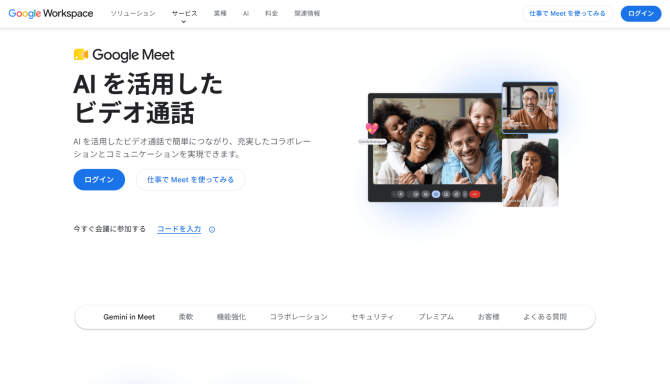Go to the 料金 pricing page
Viewport: 670px width, 384px height.
tap(271, 13)
